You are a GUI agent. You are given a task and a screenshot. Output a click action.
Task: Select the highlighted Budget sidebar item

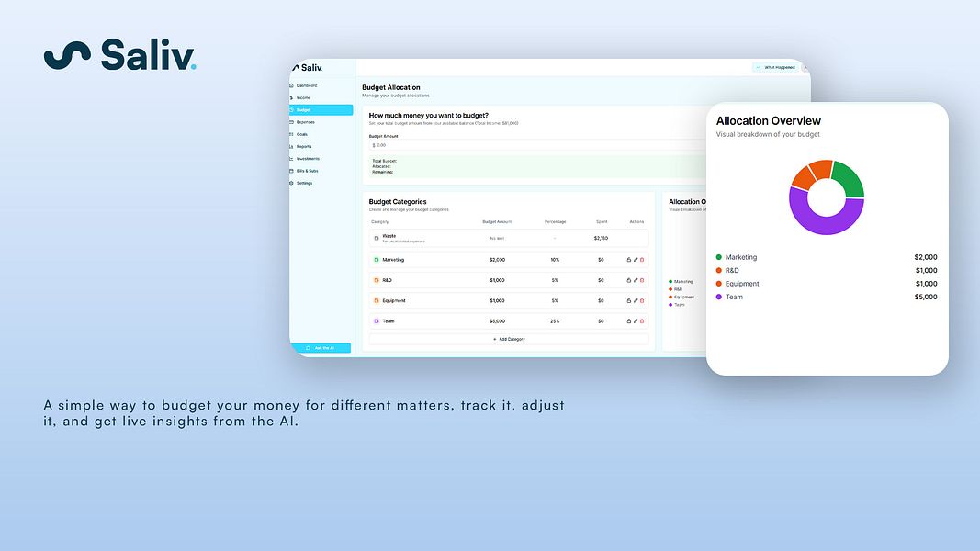(321, 110)
